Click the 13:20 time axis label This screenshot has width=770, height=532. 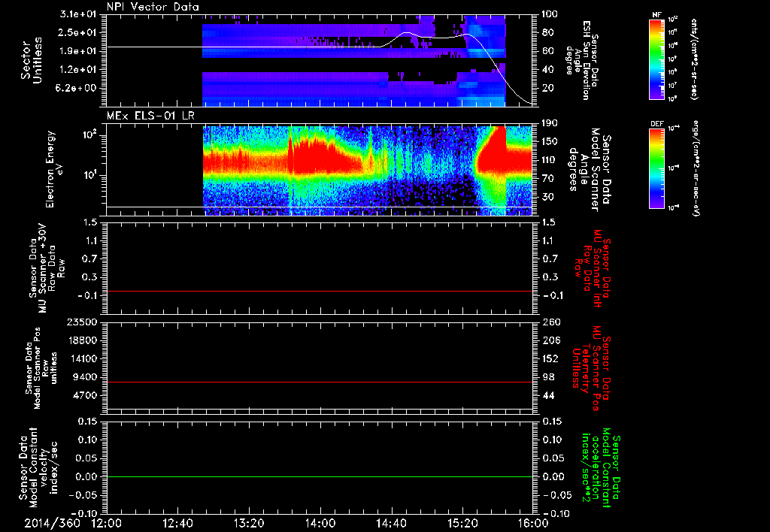coord(249,523)
